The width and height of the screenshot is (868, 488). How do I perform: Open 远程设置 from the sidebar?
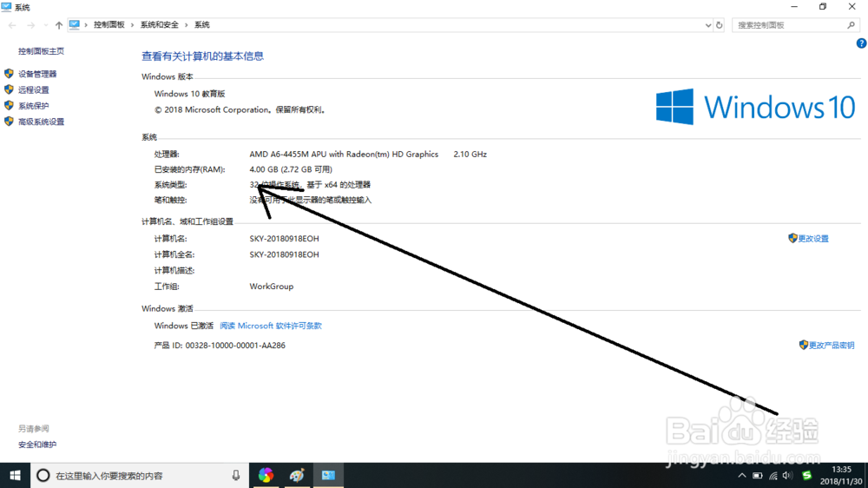pyautogui.click(x=33, y=89)
